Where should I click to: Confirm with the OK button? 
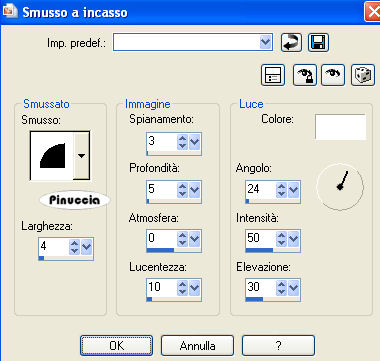coord(116,346)
